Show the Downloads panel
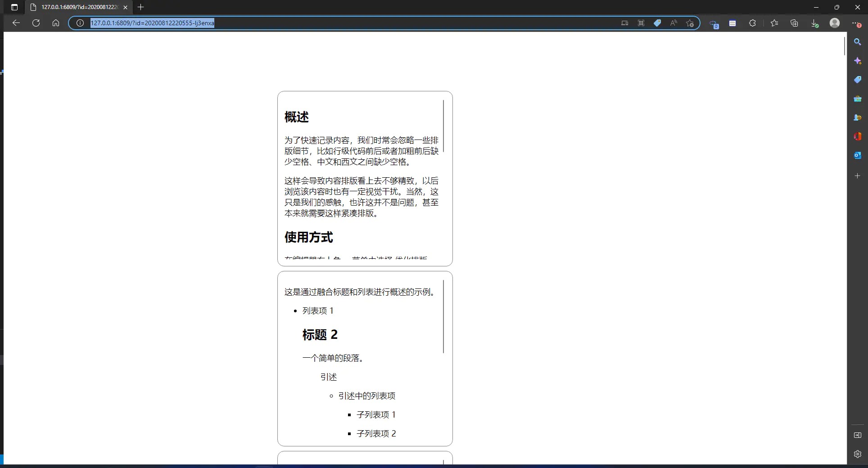Viewport: 868px width, 468px height. pos(814,23)
